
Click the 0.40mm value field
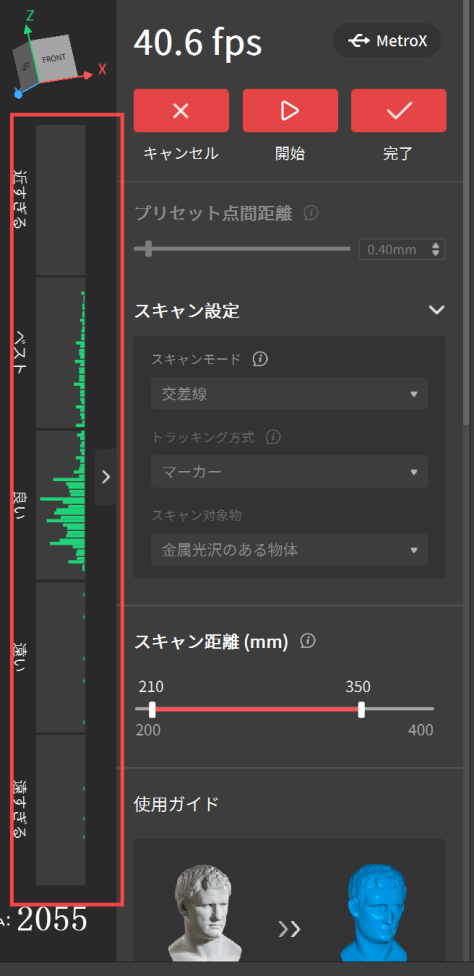(402, 250)
